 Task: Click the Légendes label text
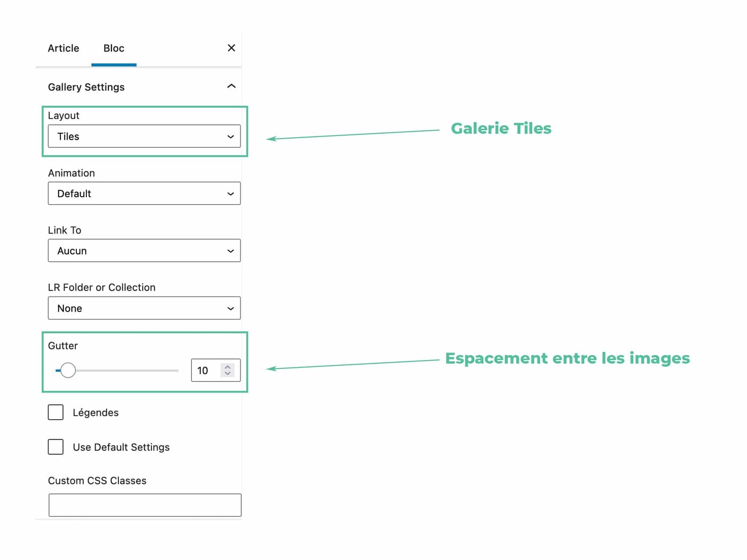pos(96,413)
